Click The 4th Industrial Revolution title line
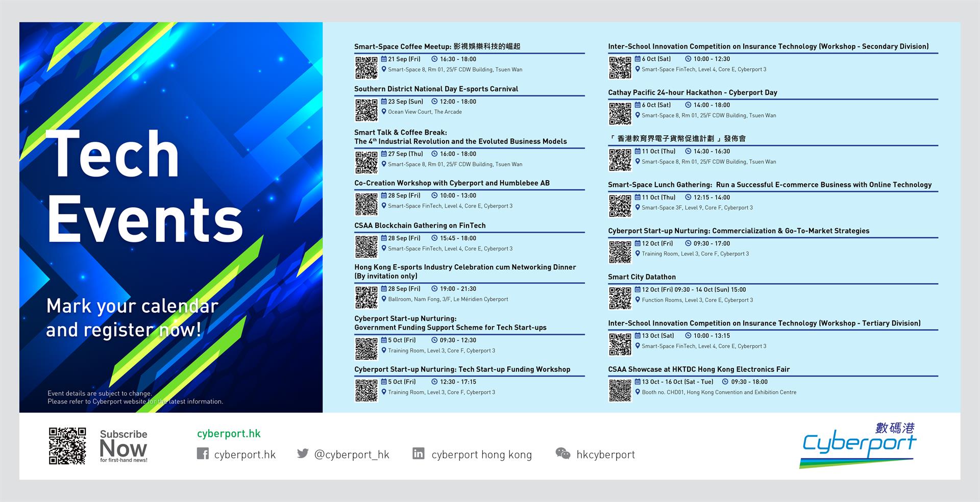The height and width of the screenshot is (502, 980). point(460,141)
